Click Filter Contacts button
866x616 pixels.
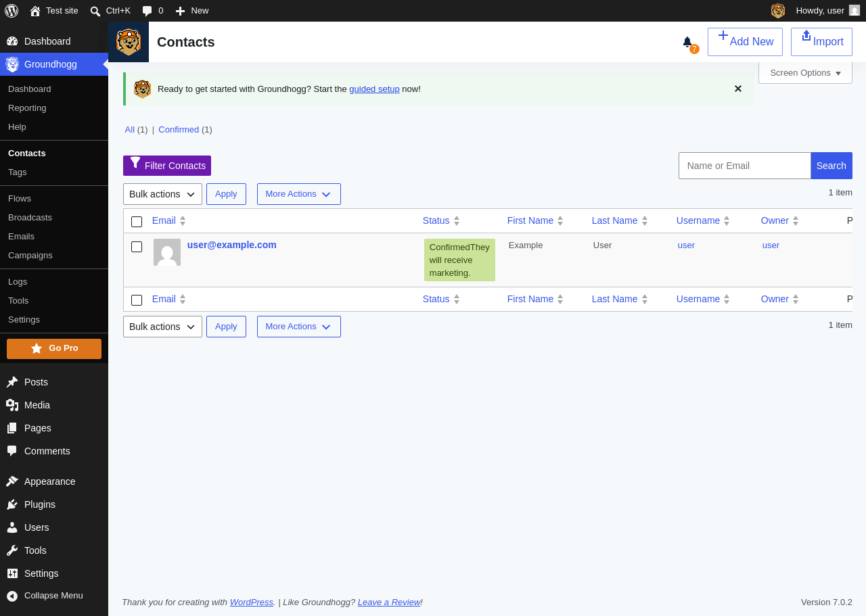coord(167,166)
